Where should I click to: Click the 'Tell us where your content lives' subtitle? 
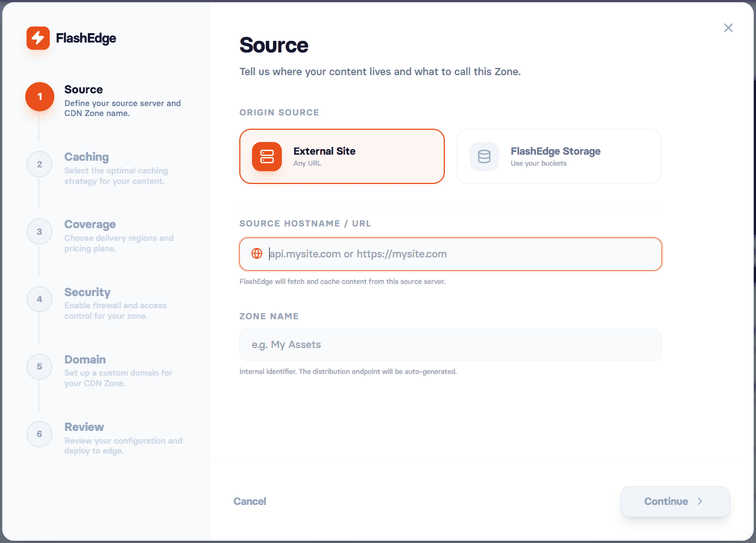(x=380, y=72)
